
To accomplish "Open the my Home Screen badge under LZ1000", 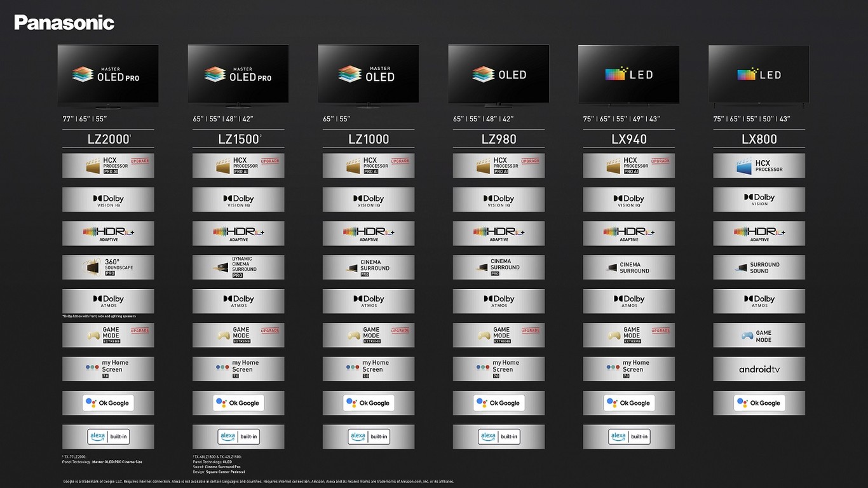I will [x=369, y=369].
